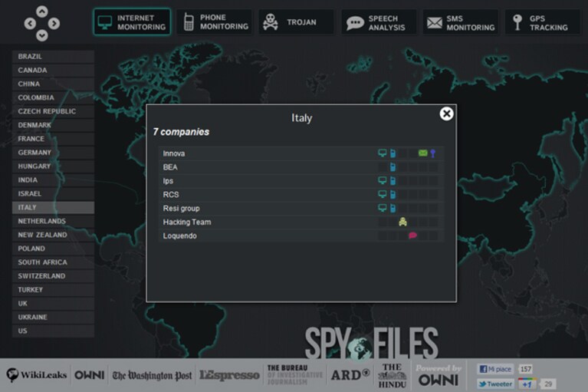Viewport: 588px width, 392px height.
Task: Click RCS's internet monitoring icon
Action: tap(382, 194)
